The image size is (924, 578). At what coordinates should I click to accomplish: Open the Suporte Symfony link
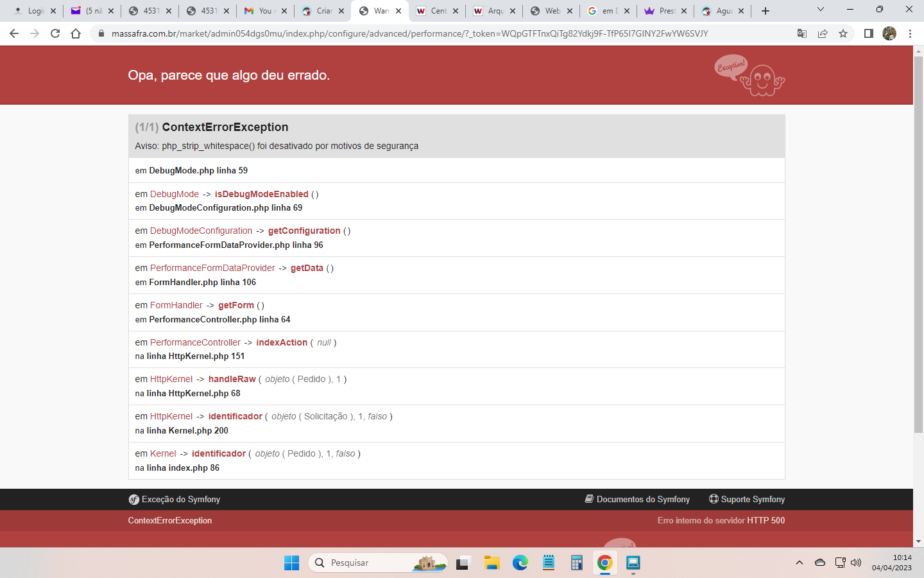tap(747, 499)
